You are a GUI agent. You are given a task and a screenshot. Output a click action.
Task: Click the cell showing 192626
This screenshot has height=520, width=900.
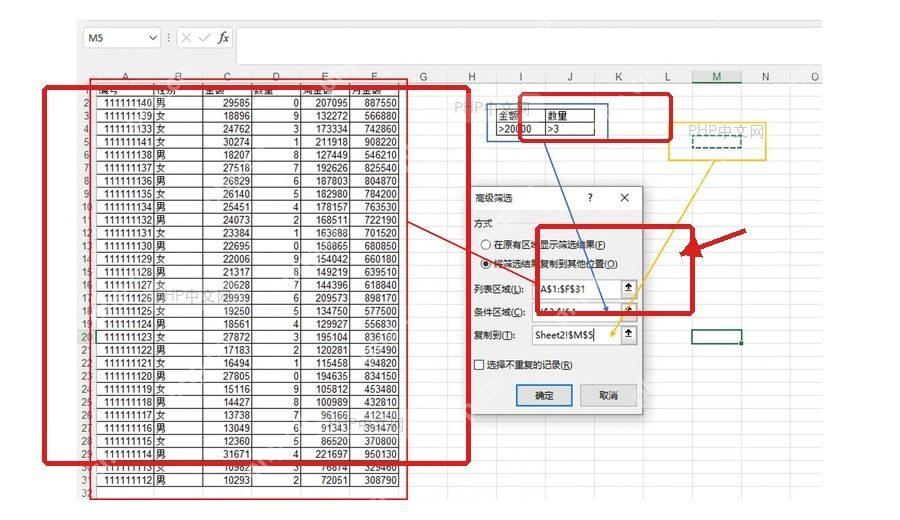[325, 168]
